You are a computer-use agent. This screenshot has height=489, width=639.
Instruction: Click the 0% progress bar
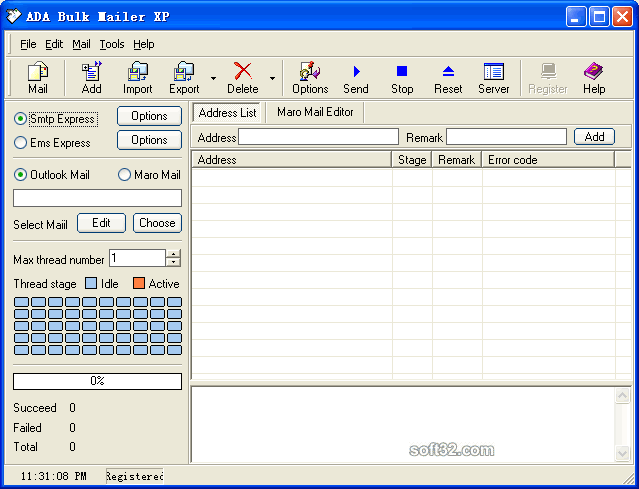coord(97,381)
